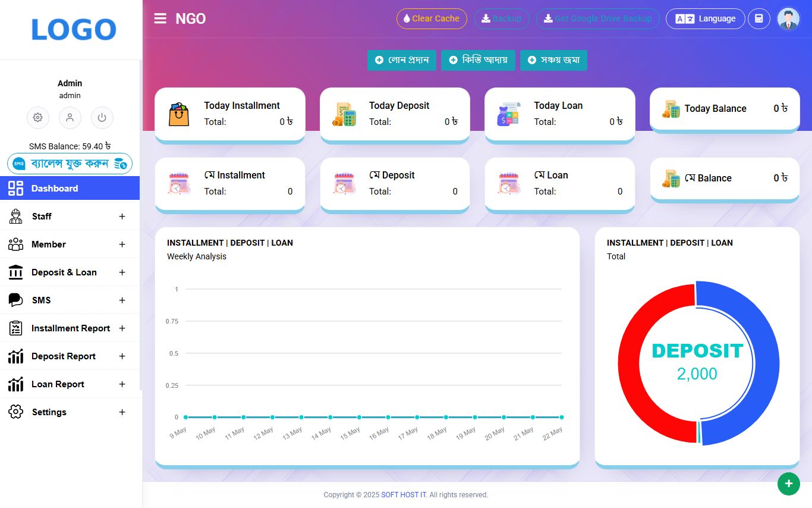812x508 pixels.
Task: Expand the Settings menu plus sign
Action: tap(122, 412)
